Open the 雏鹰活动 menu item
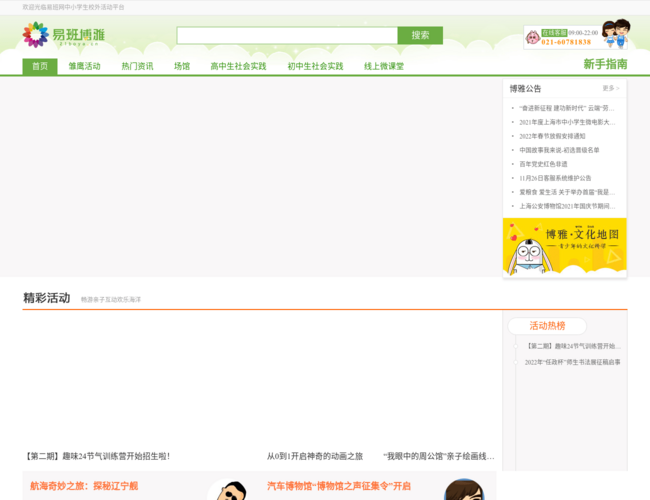 click(85, 66)
